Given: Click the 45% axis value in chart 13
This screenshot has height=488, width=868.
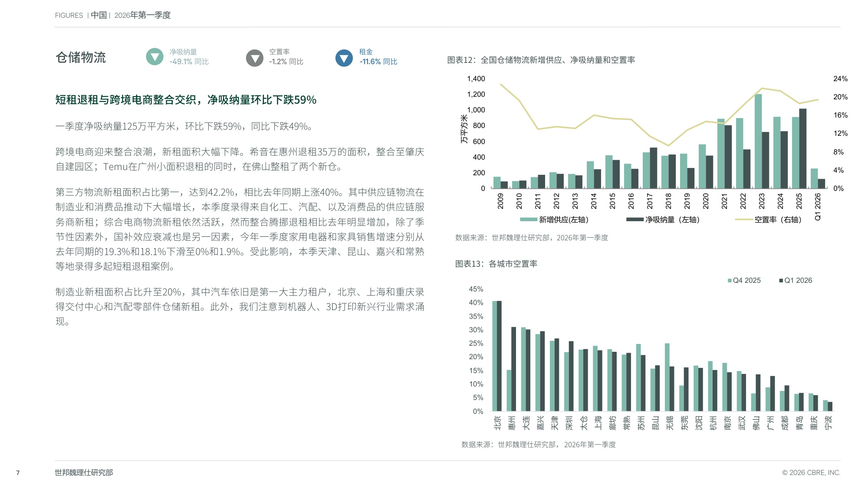Looking at the screenshot, I should (x=476, y=289).
